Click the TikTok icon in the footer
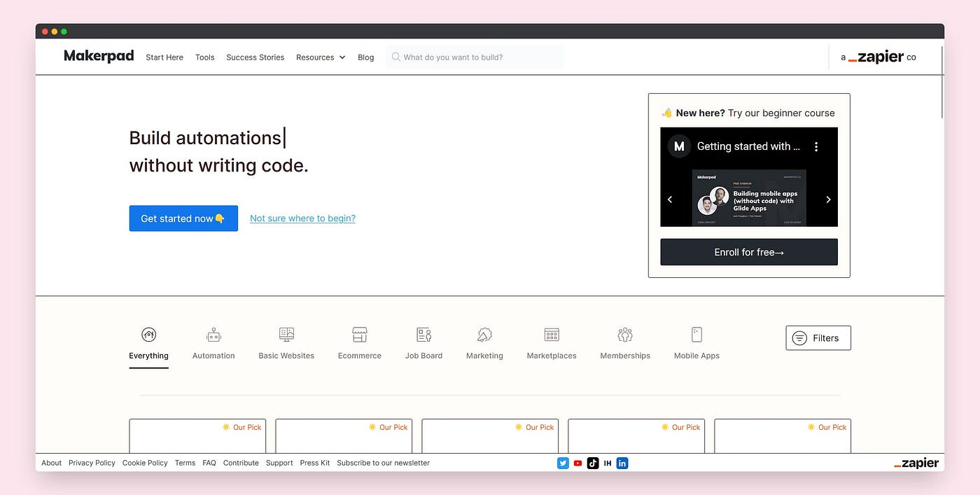Image resolution: width=980 pixels, height=495 pixels. point(593,463)
